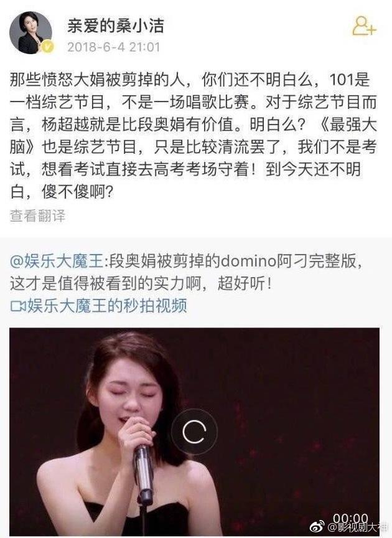Tap the follow user icon

tap(364, 26)
